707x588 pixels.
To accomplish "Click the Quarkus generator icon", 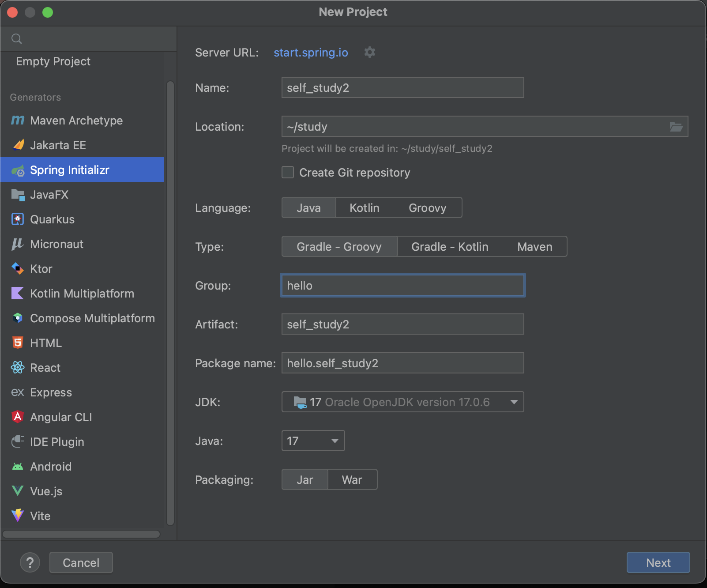I will pyautogui.click(x=18, y=219).
